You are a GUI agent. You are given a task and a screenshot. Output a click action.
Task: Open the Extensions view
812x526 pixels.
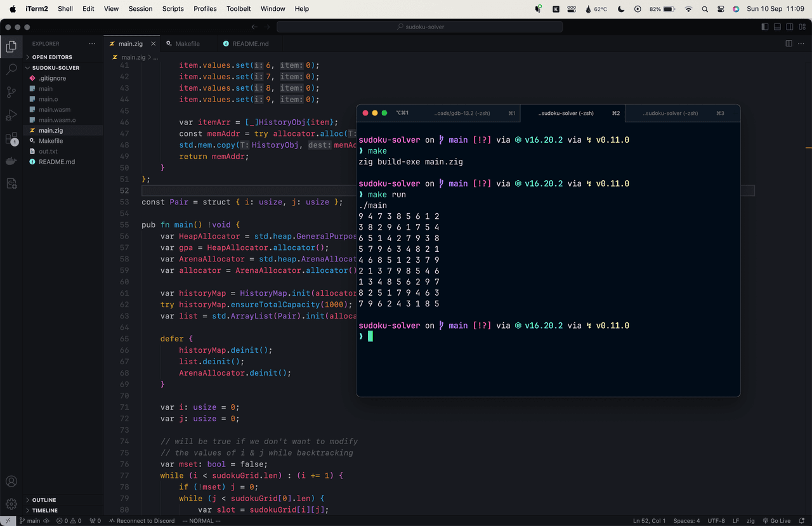[x=11, y=138]
